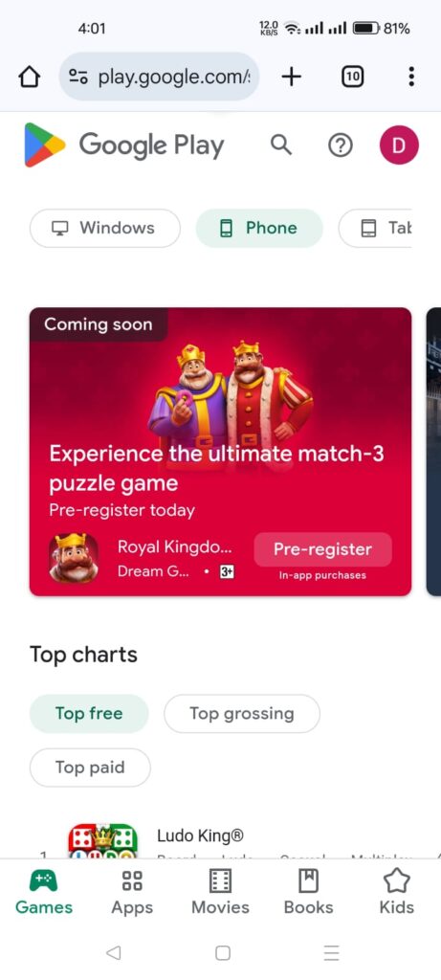
Task: Click the Google Play logo
Action: [123, 145]
